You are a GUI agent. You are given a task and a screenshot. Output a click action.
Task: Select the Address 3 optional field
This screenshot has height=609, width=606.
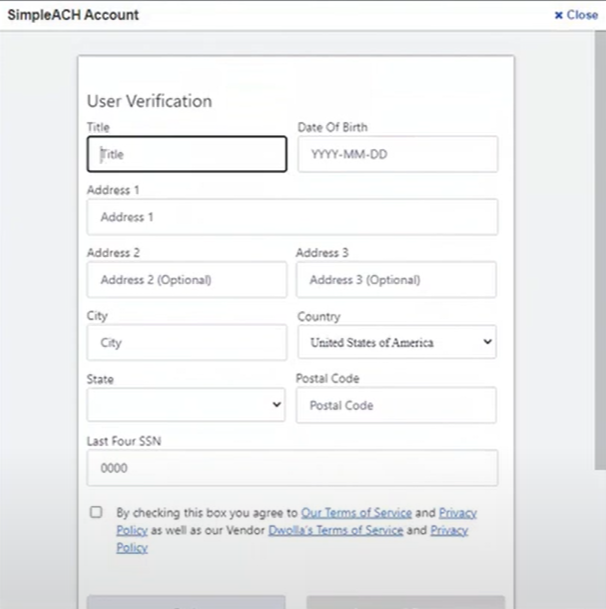click(x=396, y=280)
